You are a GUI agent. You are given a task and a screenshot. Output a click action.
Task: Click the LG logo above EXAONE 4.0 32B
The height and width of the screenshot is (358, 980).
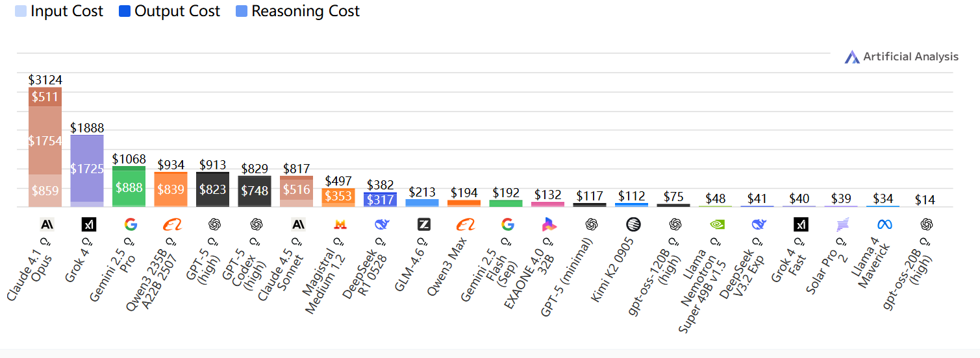pyautogui.click(x=549, y=224)
